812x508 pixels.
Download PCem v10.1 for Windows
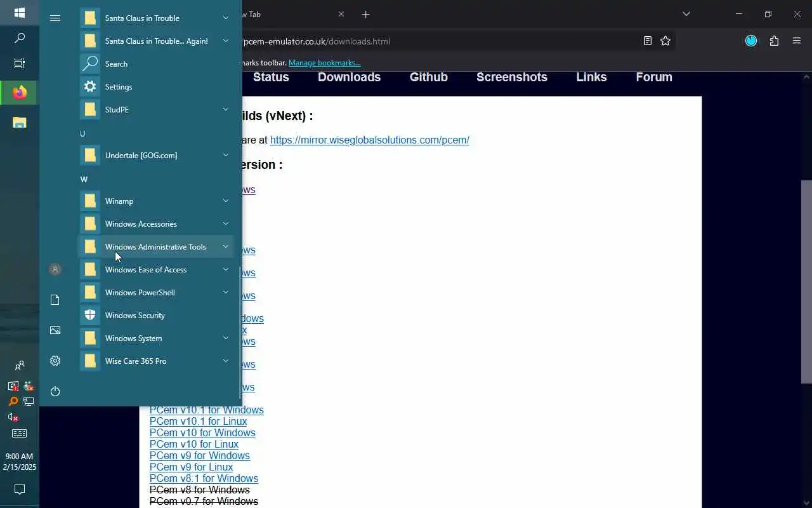click(x=207, y=410)
